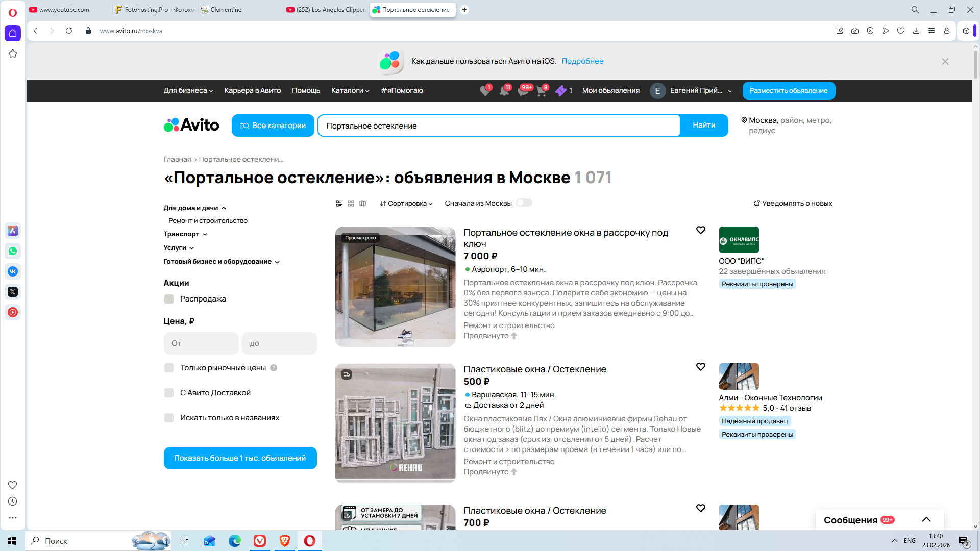Click Avito logo to go home

pos(191,125)
